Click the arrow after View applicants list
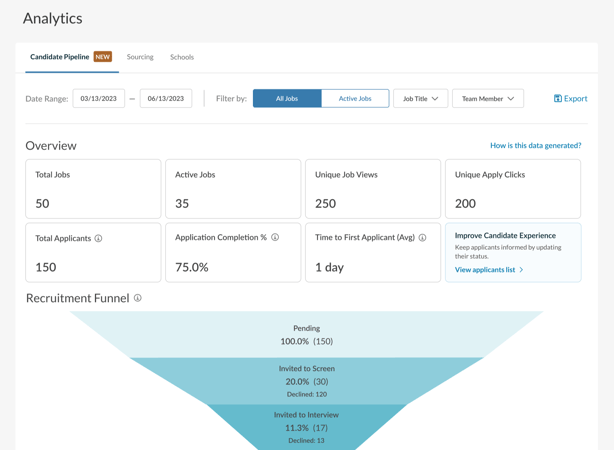Viewport: 614px width, 450px height. pos(522,270)
